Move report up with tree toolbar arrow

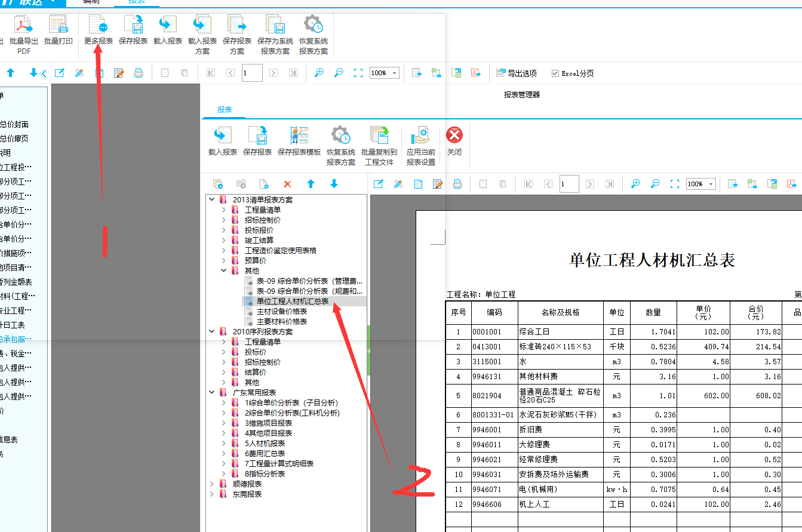[311, 184]
